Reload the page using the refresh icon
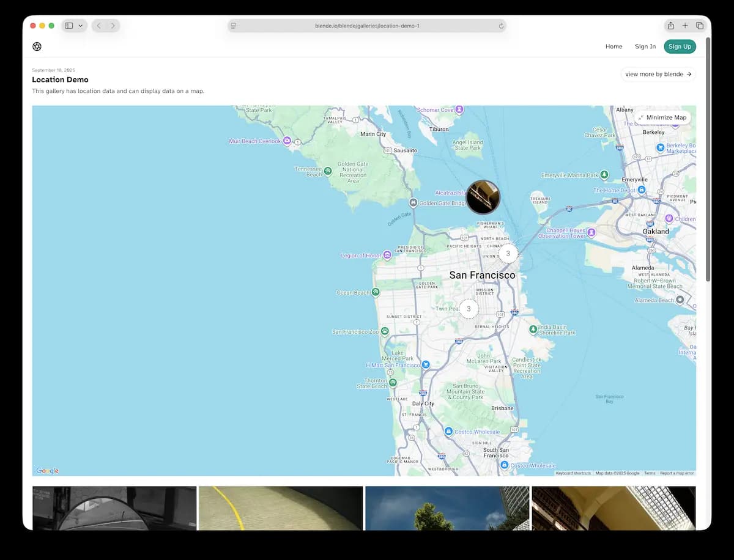 (x=501, y=26)
